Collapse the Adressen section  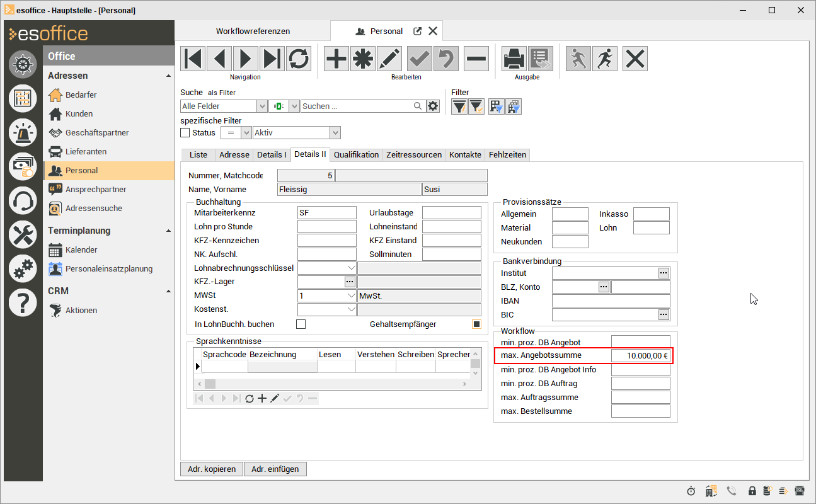coord(168,76)
